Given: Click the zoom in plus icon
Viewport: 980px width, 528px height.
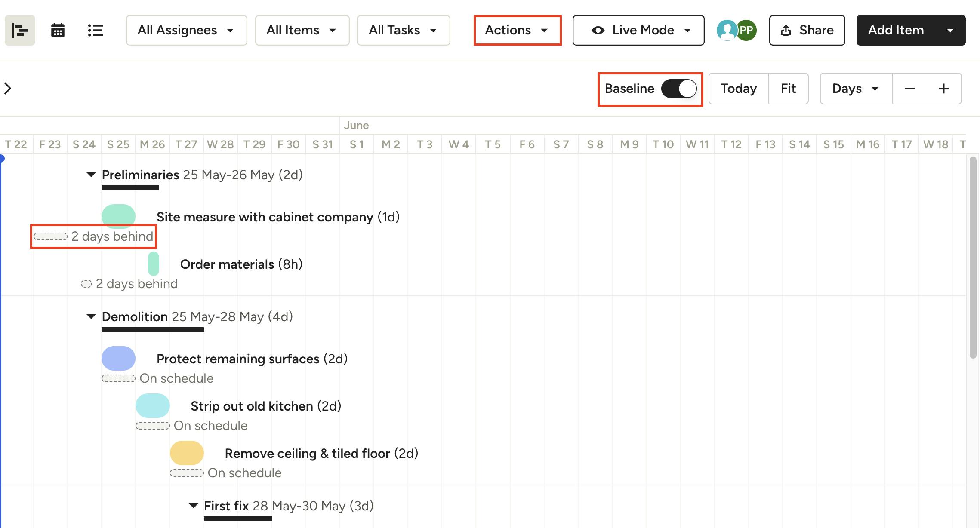Looking at the screenshot, I should click(943, 89).
